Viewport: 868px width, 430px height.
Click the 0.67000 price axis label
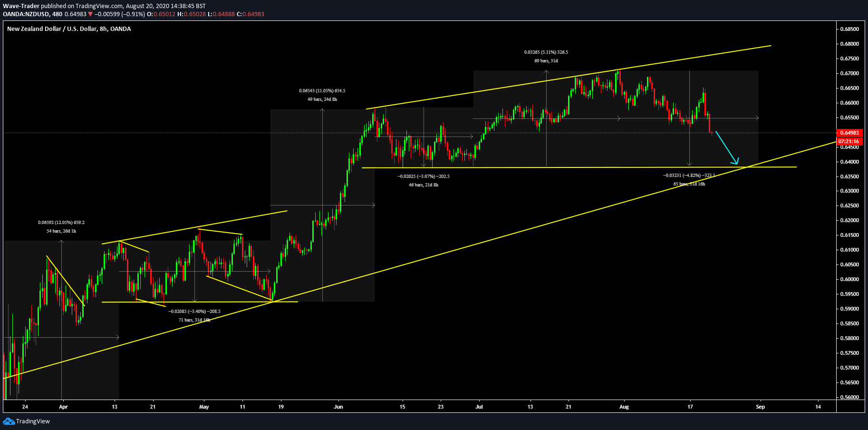849,73
